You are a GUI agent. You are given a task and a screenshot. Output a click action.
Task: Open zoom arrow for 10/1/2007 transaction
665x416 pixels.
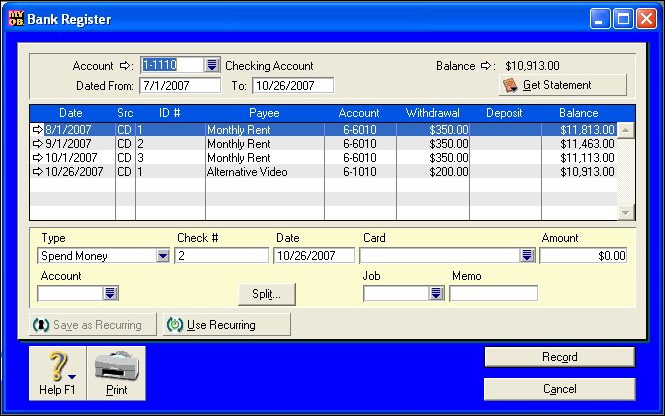point(38,157)
